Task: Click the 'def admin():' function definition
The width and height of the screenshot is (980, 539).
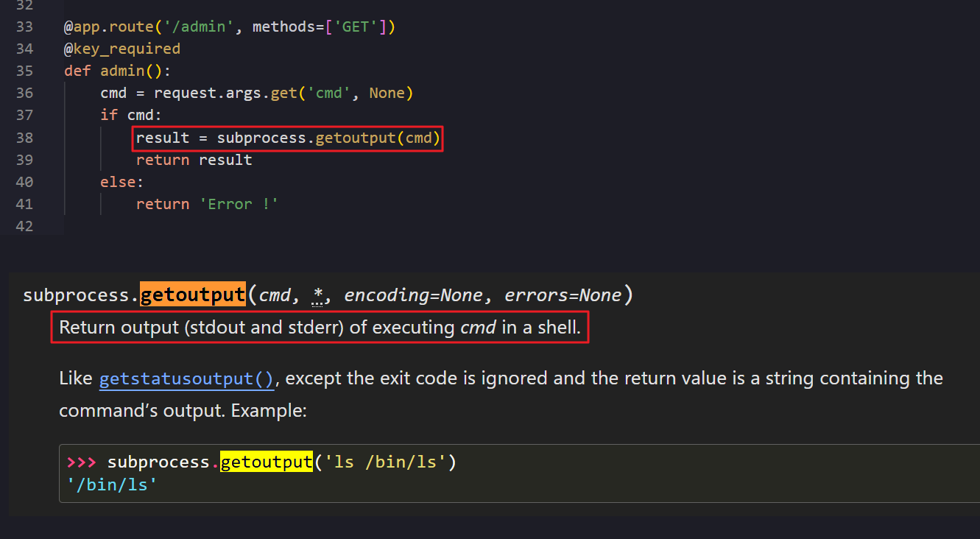Action: tap(118, 71)
